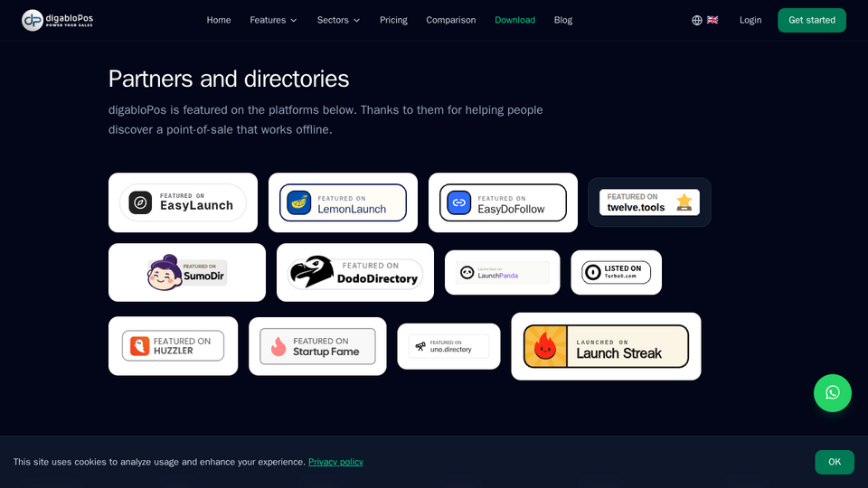Open the Privacy policy link
868x488 pixels.
(335, 462)
